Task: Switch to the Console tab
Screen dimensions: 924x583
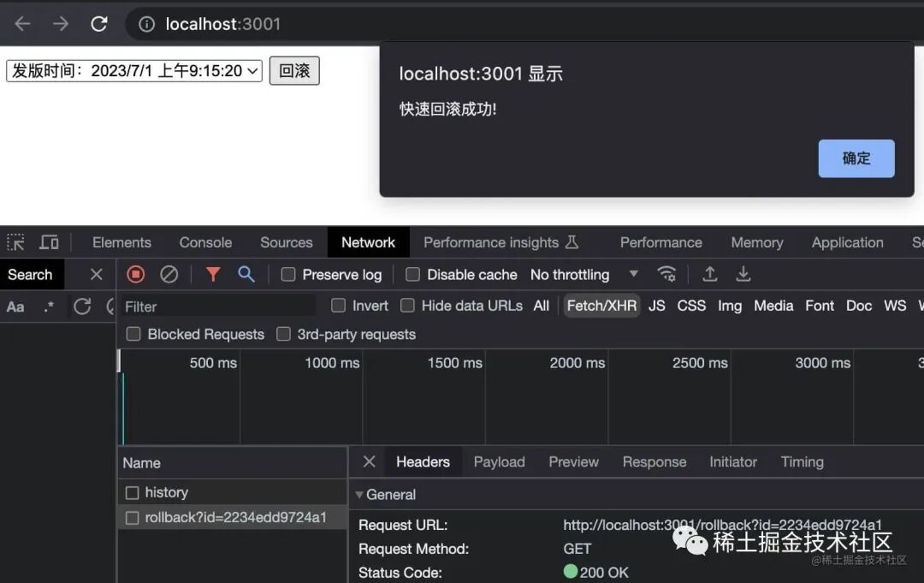Action: [205, 242]
